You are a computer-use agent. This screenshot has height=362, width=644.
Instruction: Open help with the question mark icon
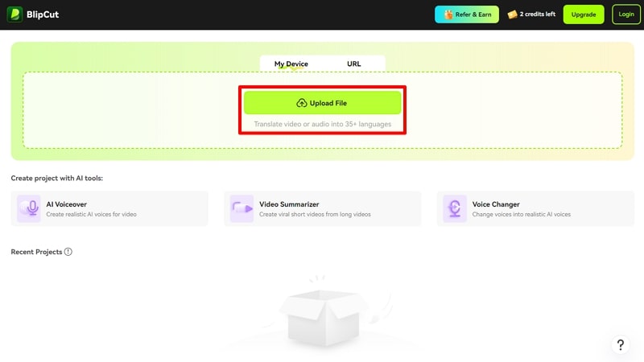(621, 345)
